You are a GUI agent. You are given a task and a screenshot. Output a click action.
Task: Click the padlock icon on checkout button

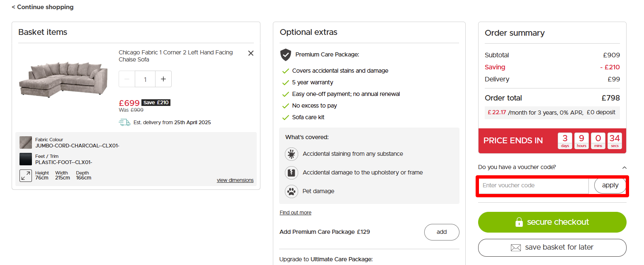click(x=519, y=222)
